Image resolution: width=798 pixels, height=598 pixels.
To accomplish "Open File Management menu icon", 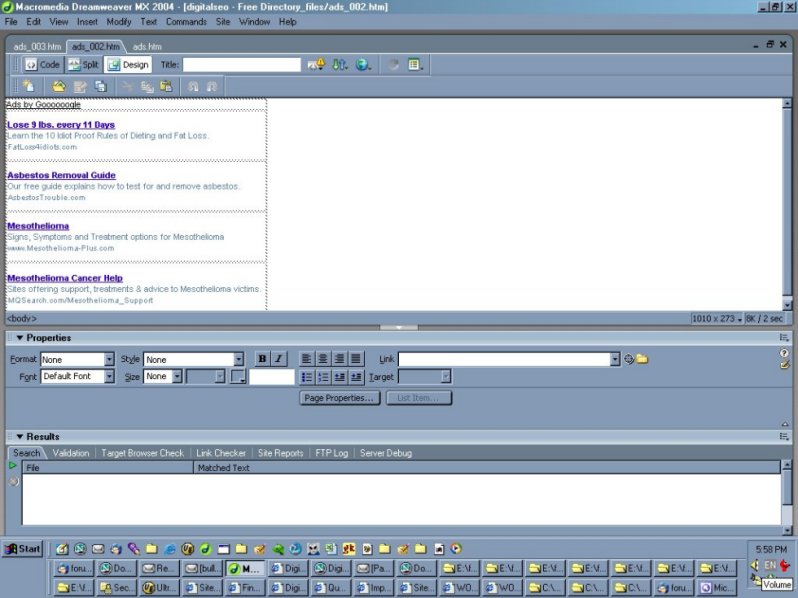I will (339, 65).
